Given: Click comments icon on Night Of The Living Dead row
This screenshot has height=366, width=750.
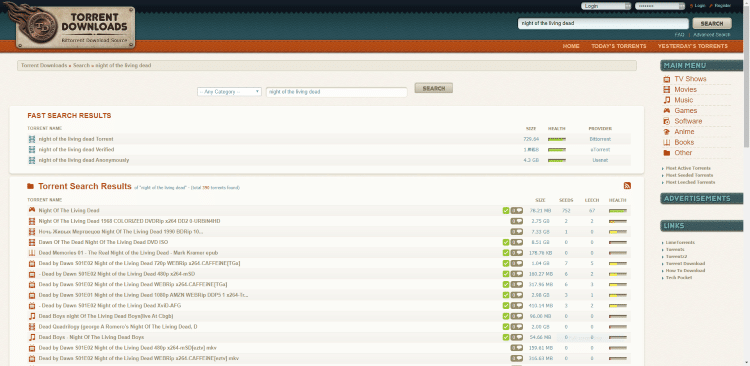Looking at the screenshot, I should coord(517,211).
